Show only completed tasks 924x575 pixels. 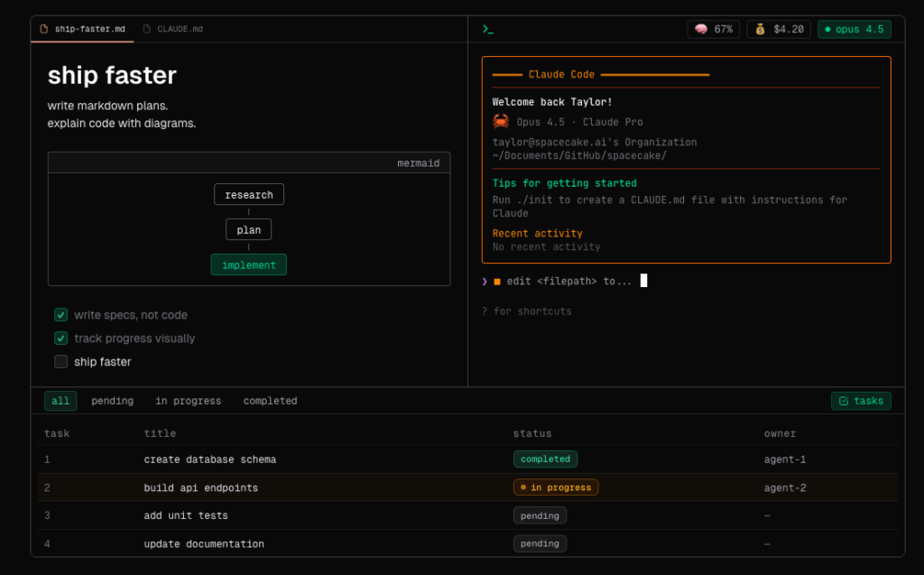tap(269, 400)
